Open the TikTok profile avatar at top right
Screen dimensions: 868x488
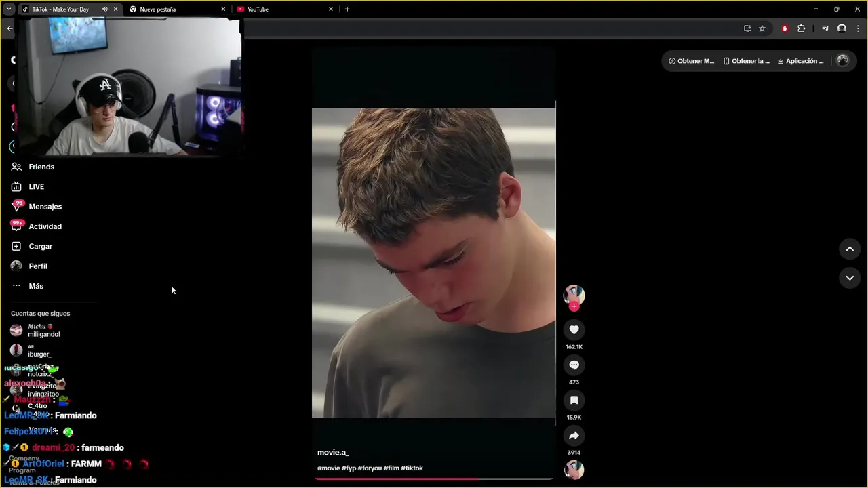pos(842,60)
